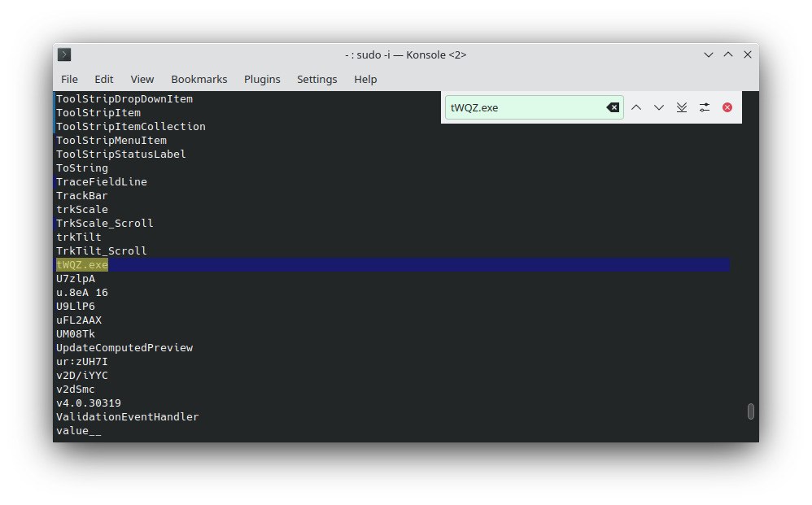
Task: Click the TraceFieldLine text
Action: pyautogui.click(x=102, y=181)
